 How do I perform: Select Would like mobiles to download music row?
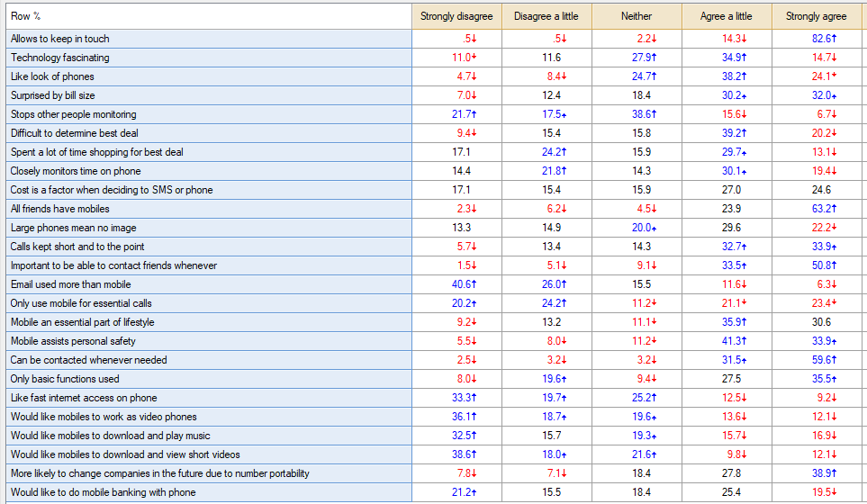209,436
